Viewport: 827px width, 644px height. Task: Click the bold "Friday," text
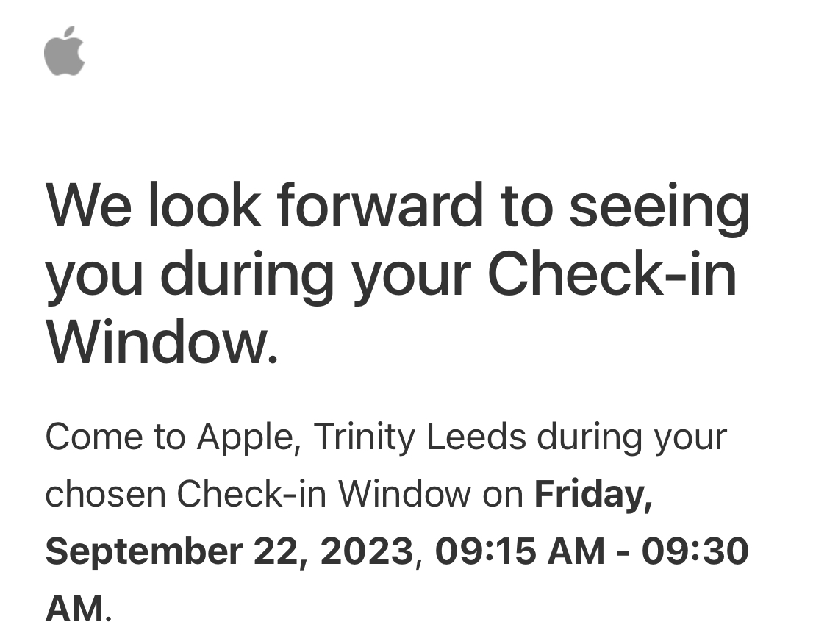click(592, 495)
